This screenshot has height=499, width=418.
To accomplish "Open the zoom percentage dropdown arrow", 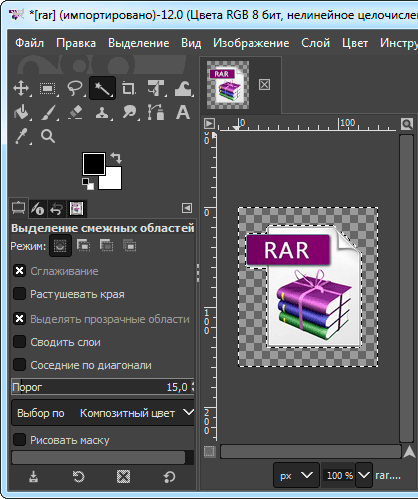I will pyautogui.click(x=364, y=475).
